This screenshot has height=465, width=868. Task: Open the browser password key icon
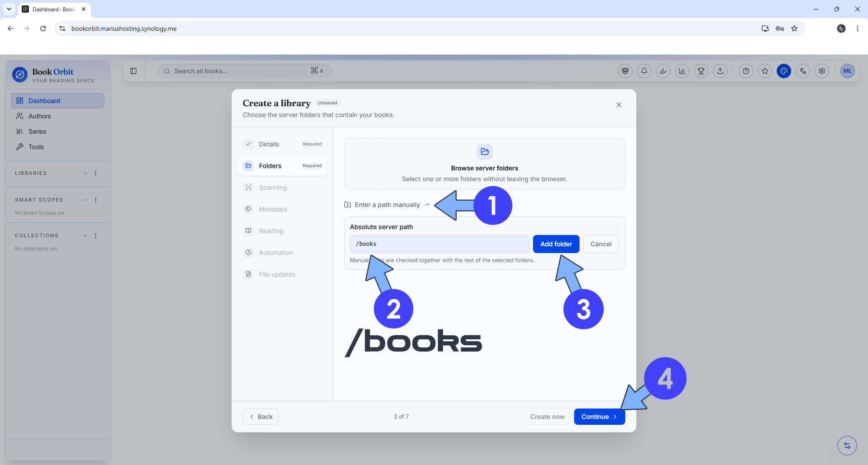click(x=780, y=28)
